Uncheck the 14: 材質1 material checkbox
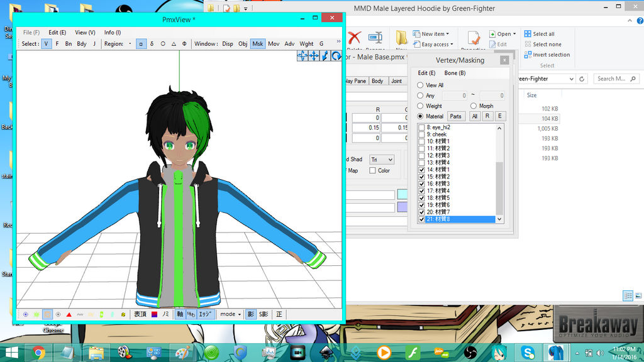 421,170
